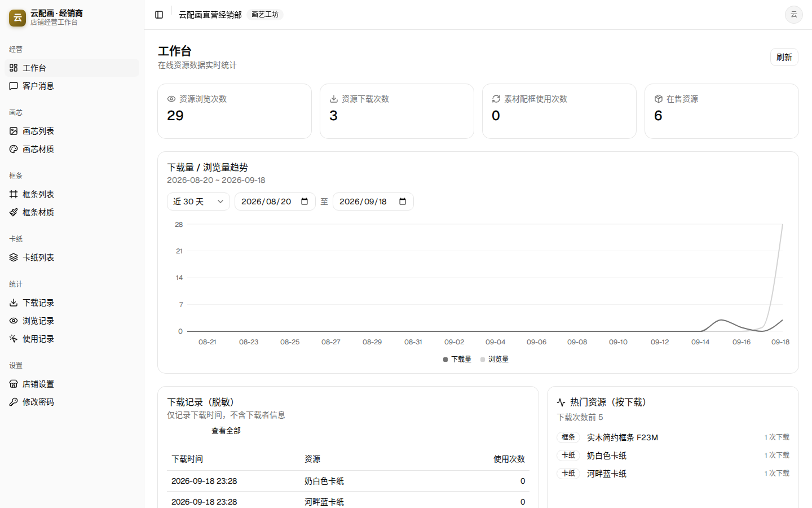The height and width of the screenshot is (508, 812).
Task: Open 客户消息 in the sidebar
Action: (72, 86)
